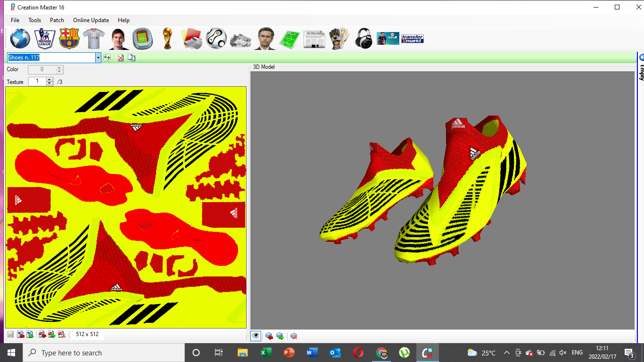Open the FC Barcelona teams icon
Image resolution: width=644 pixels, height=362 pixels.
[x=69, y=39]
